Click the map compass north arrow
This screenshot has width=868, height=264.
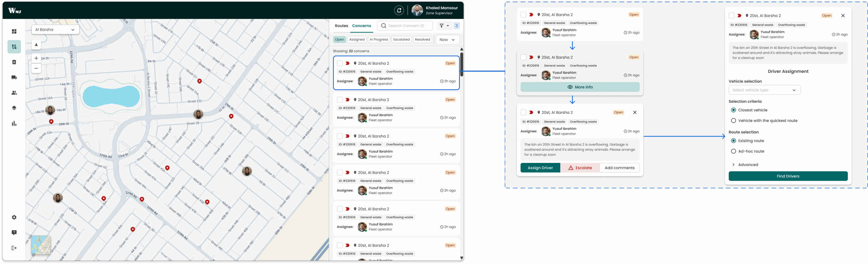(x=36, y=45)
